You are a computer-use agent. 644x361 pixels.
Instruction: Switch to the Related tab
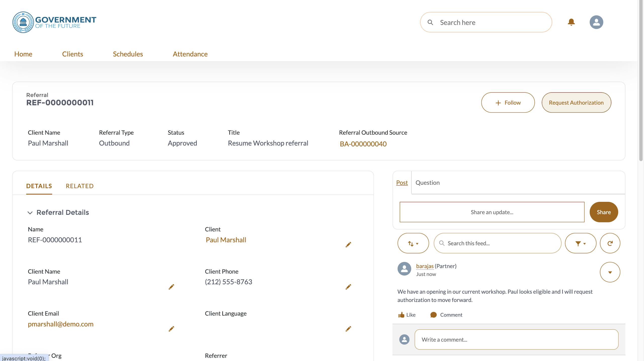tap(79, 186)
